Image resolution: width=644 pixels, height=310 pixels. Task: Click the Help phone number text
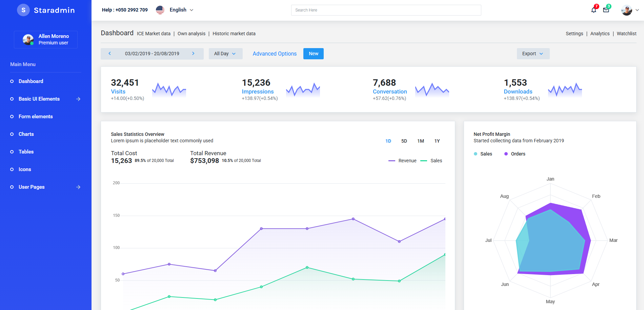pos(125,10)
